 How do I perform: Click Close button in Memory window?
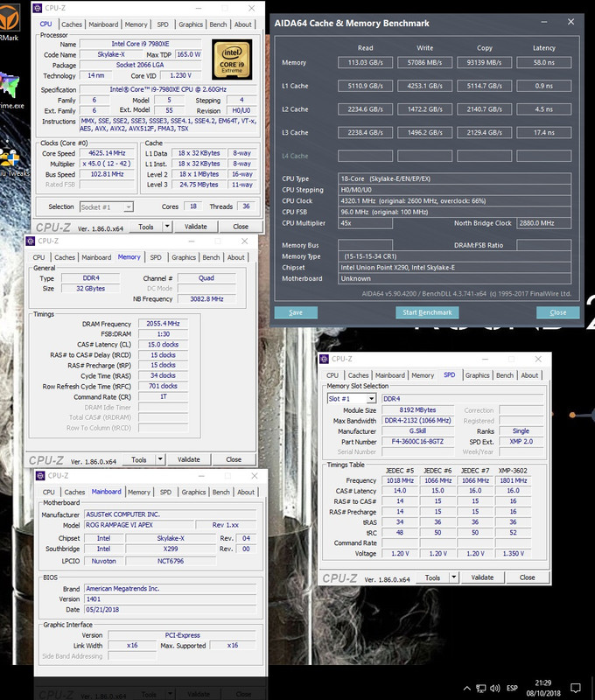233,459
